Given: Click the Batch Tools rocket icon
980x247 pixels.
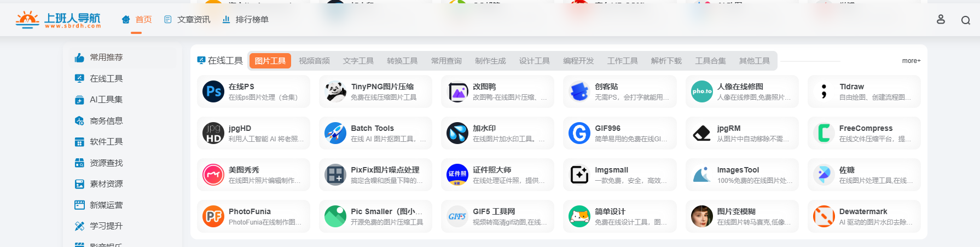Looking at the screenshot, I should click(x=335, y=133).
